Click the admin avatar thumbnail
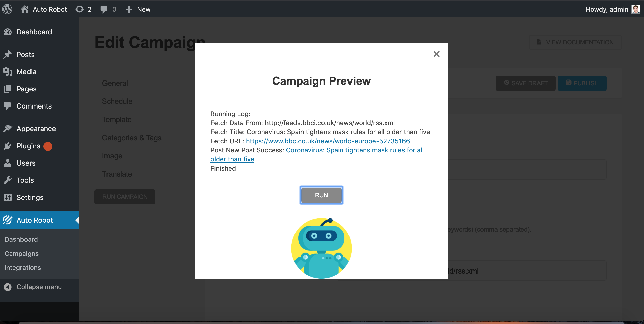This screenshot has height=324, width=644. pos(636,9)
